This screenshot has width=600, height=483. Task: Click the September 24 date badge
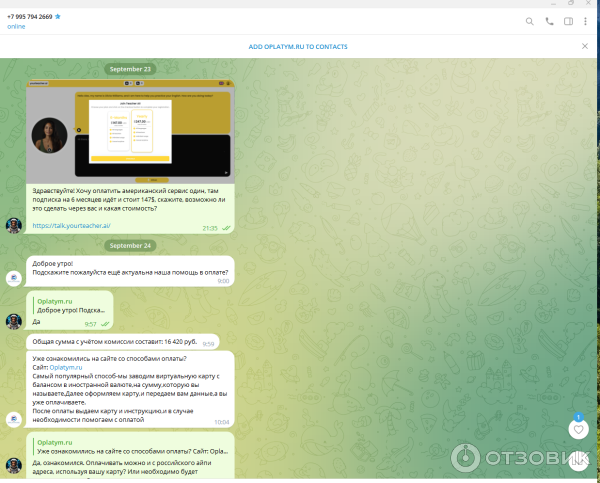click(x=130, y=245)
